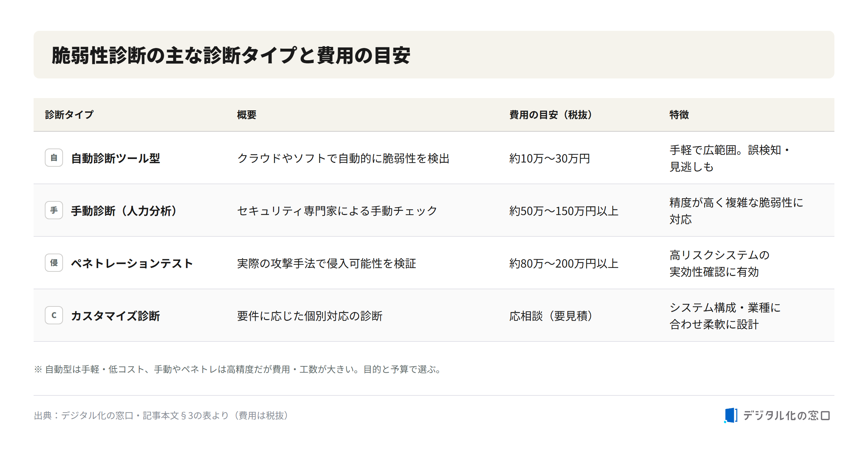
Task: Click the 手動診断(人力分析) row label
Action: coord(124,211)
